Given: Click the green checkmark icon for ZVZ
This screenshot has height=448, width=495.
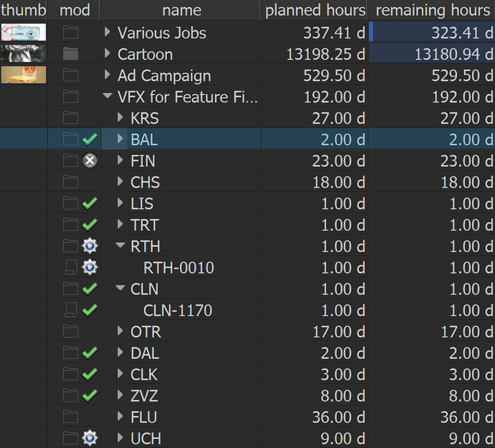Looking at the screenshot, I should [90, 395].
